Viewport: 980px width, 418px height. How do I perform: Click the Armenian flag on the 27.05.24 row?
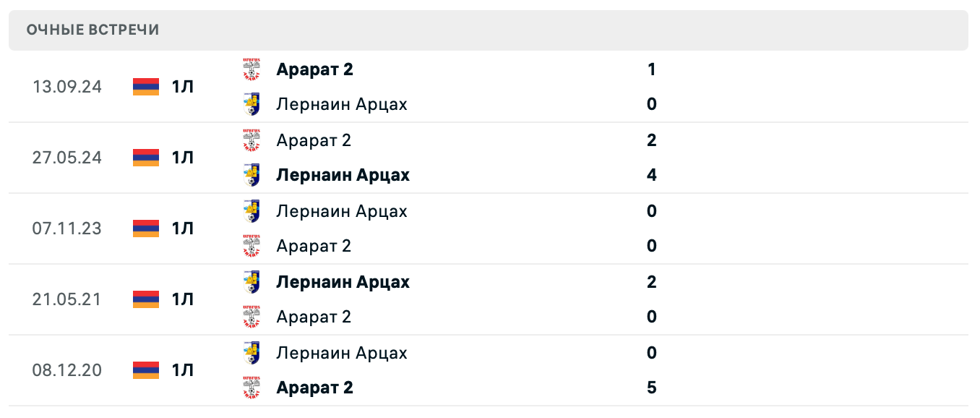[x=145, y=157]
